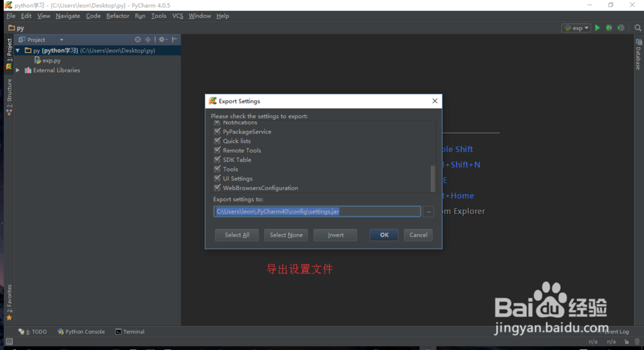Viewport: 644px width, 350px height.
Task: Select exp.py file in project tree
Action: [x=47, y=61]
